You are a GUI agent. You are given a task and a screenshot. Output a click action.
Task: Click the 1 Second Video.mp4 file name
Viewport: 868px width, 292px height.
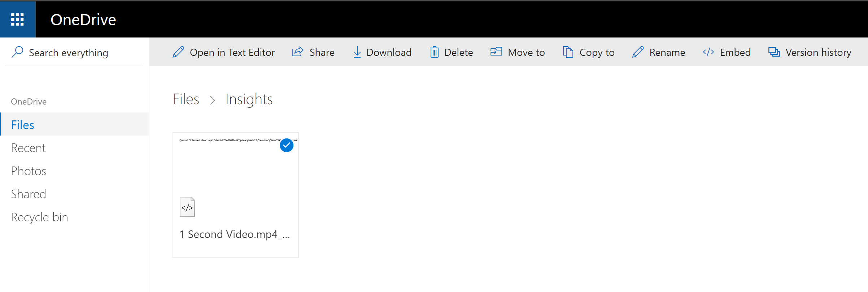[x=235, y=234]
